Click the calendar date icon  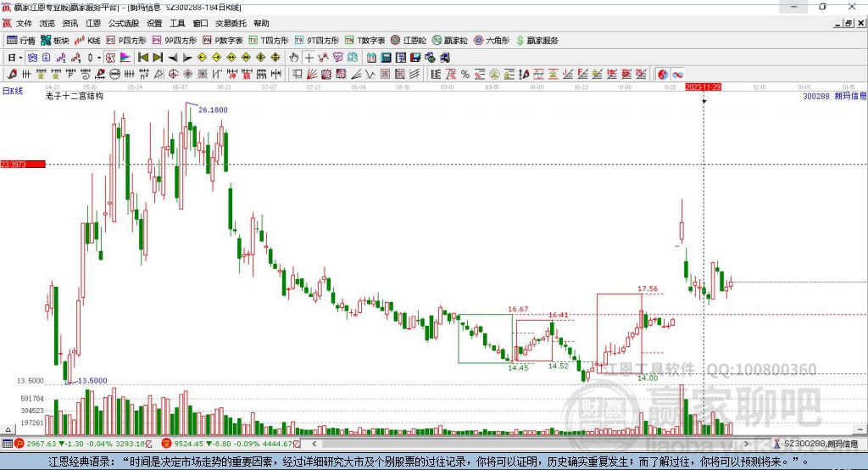[x=371, y=58]
